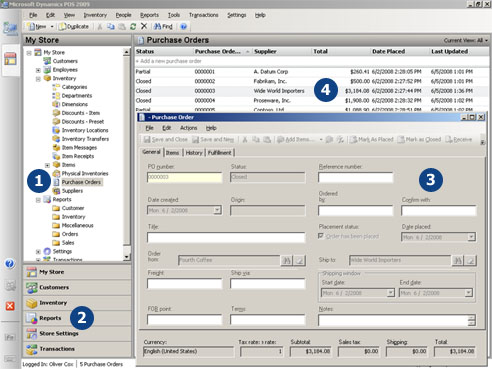
Task: Open the People menu
Action: pos(123,15)
